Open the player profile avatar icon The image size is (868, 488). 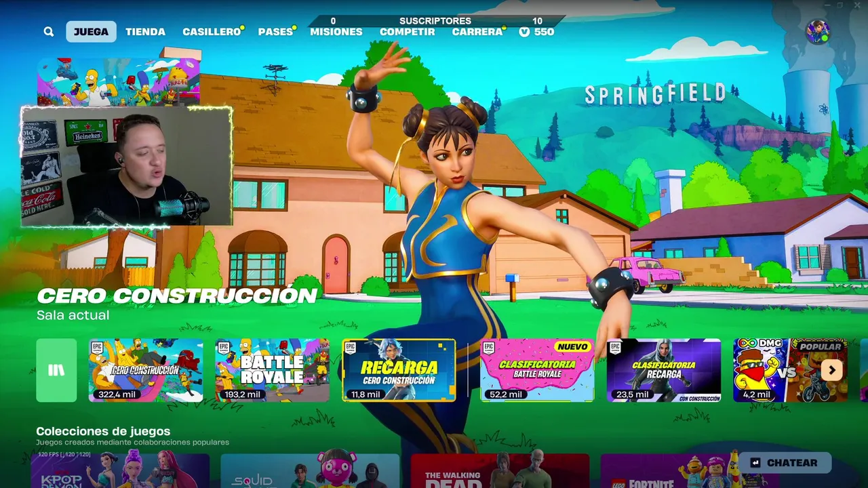click(x=818, y=32)
